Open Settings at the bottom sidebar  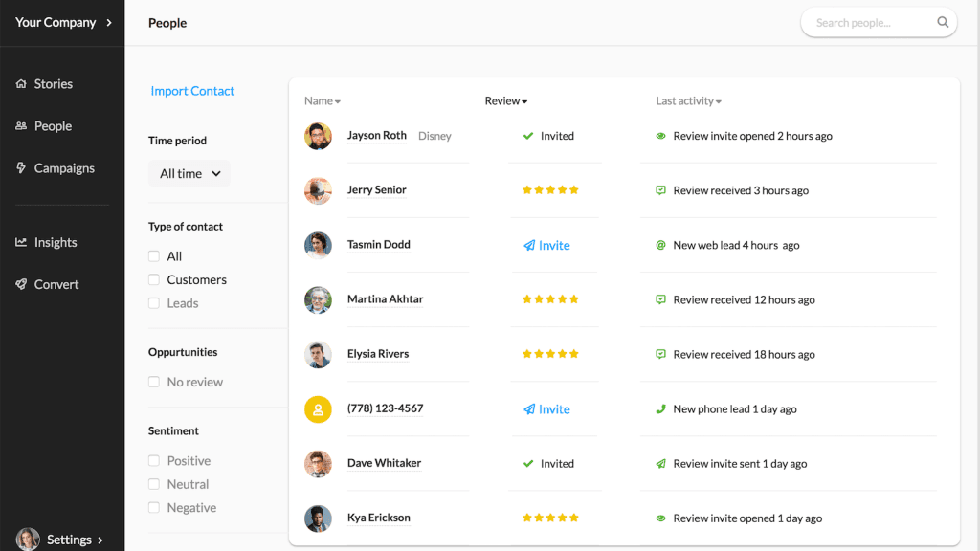tap(70, 539)
